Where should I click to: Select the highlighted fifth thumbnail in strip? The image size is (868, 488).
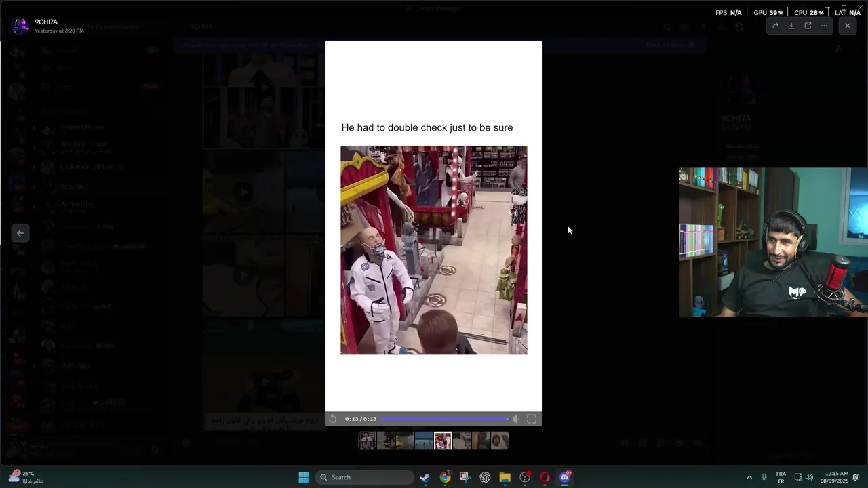tap(443, 441)
